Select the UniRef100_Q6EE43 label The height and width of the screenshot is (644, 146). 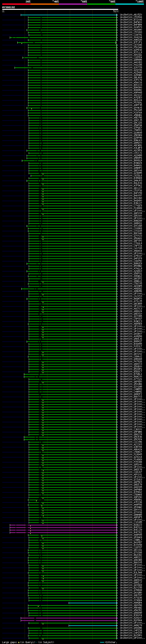click(x=131, y=580)
